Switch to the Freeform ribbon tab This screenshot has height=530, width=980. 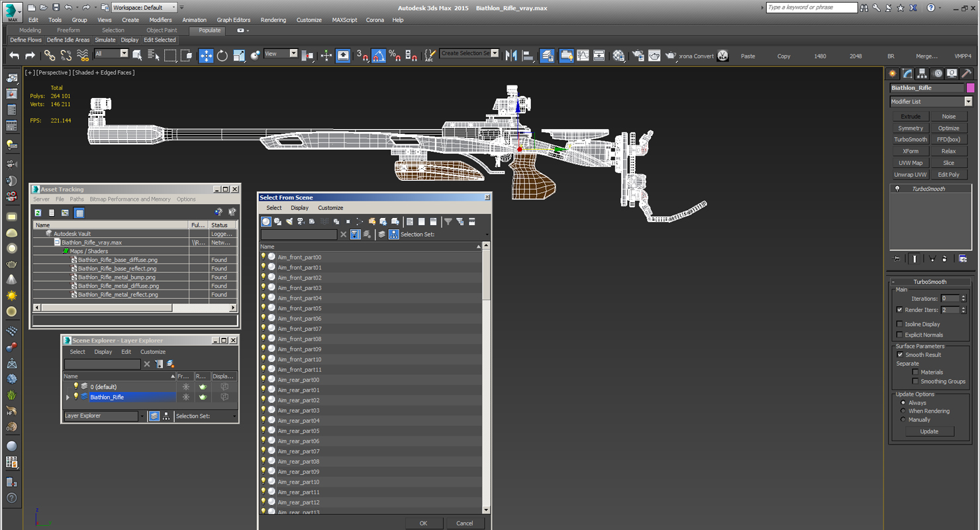tap(68, 30)
